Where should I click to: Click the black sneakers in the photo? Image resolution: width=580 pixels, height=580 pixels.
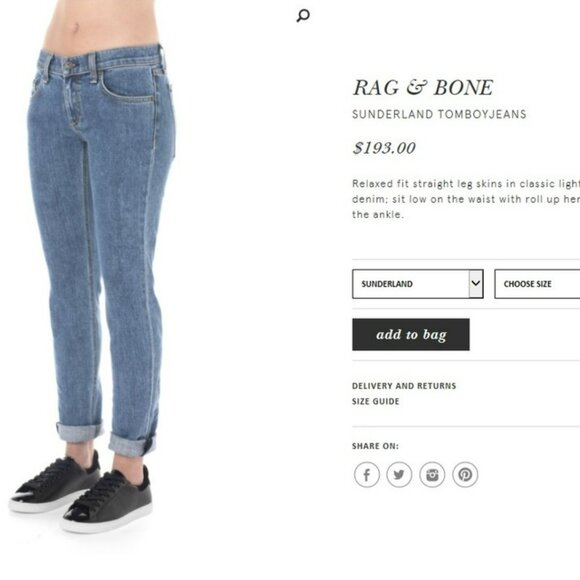81,492
